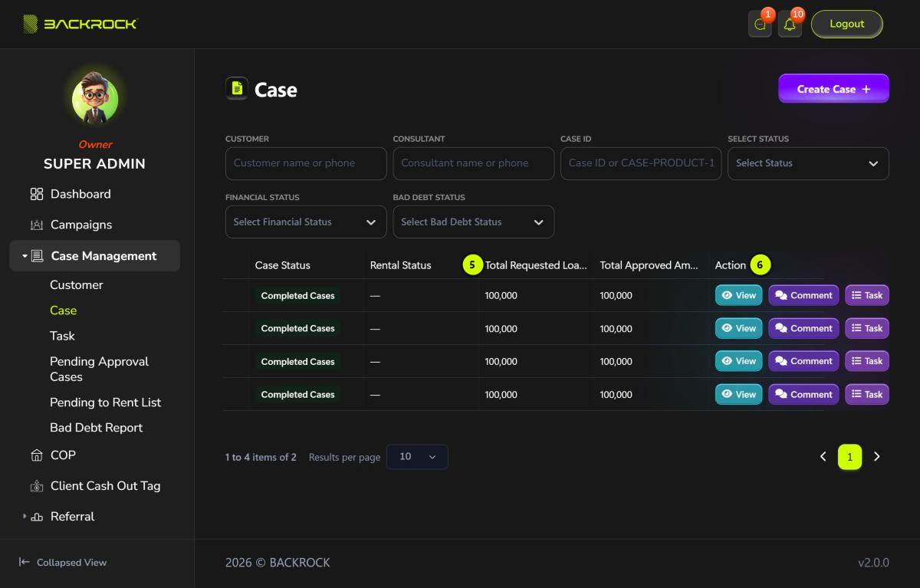This screenshot has height=588, width=920.
Task: Switch the sidebar to Collapsed View
Action: 63,562
